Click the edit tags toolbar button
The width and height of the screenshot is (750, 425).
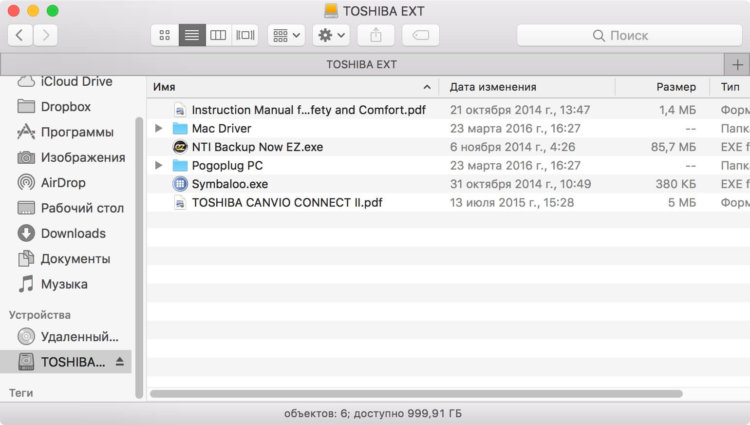point(420,35)
